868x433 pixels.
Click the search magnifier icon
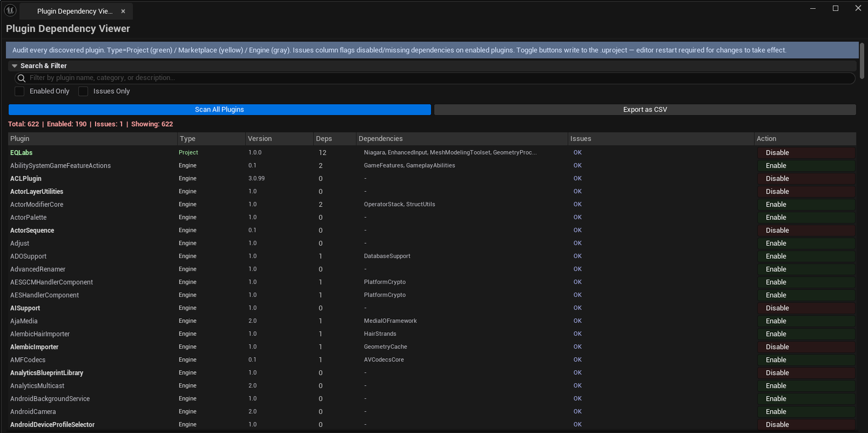coord(22,78)
